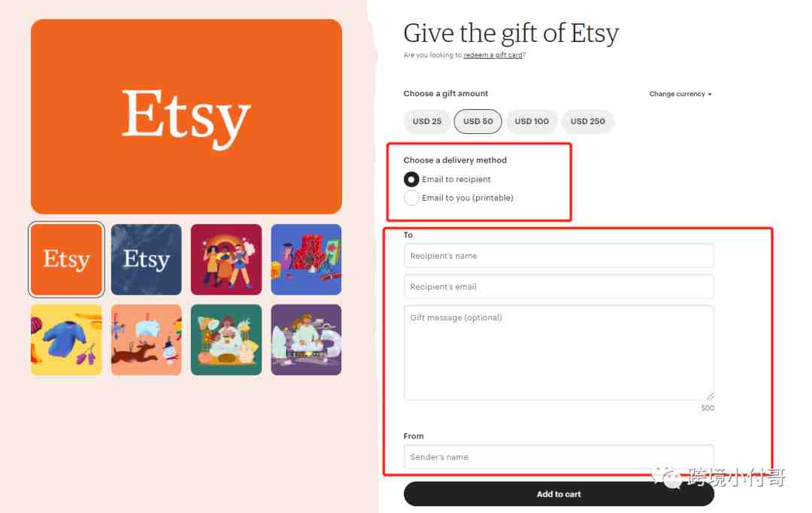Choose the USD 250 gift amount

tap(587, 121)
